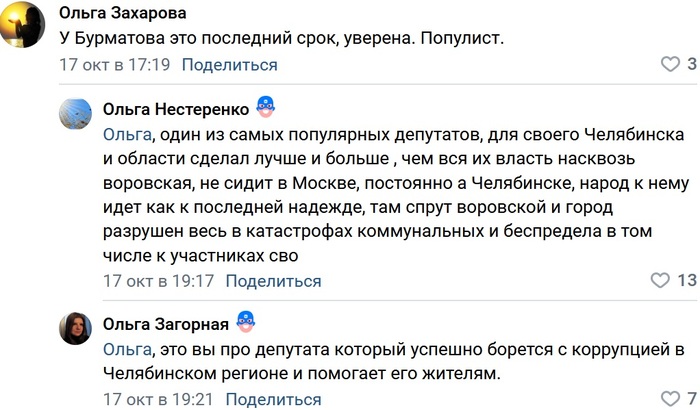This screenshot has width=700, height=410.
Task: Like Ольга Загорная's reply with the heart
Action: click(670, 400)
